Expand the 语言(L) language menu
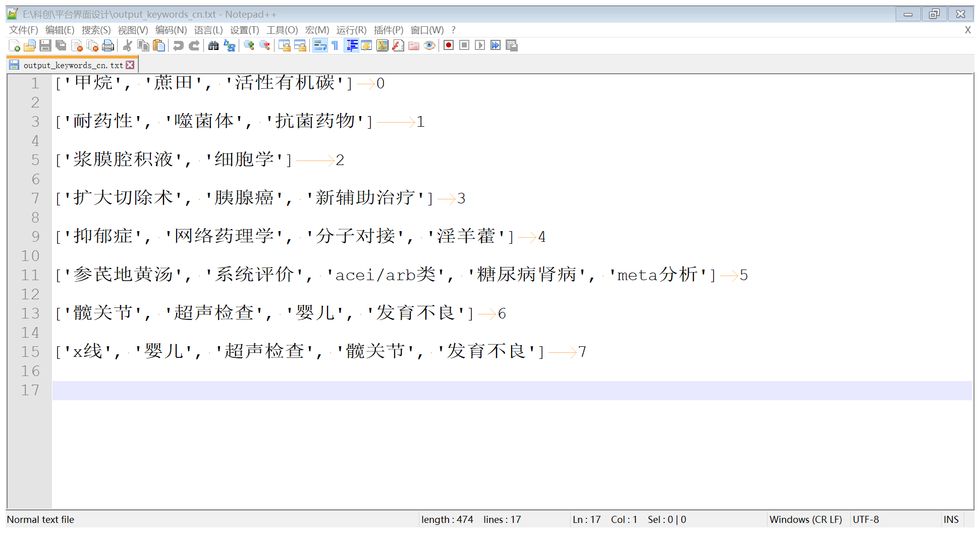Viewport: 980px width, 533px height. pos(208,30)
